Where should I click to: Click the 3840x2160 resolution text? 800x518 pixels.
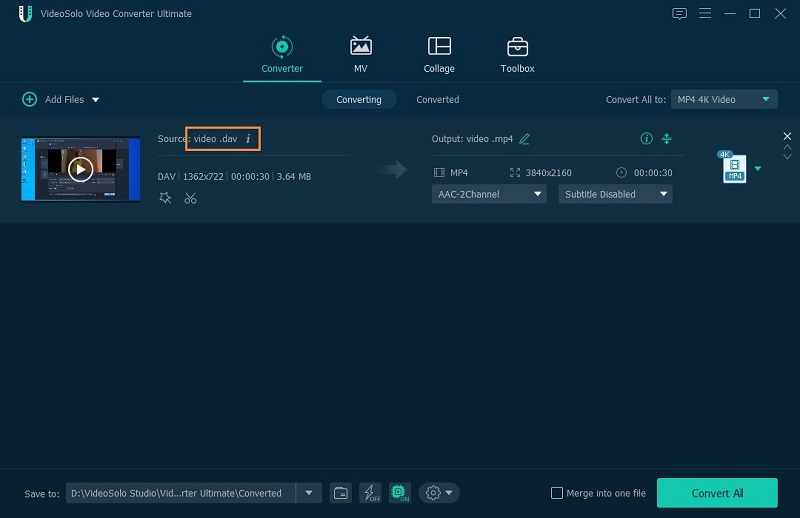(x=548, y=173)
